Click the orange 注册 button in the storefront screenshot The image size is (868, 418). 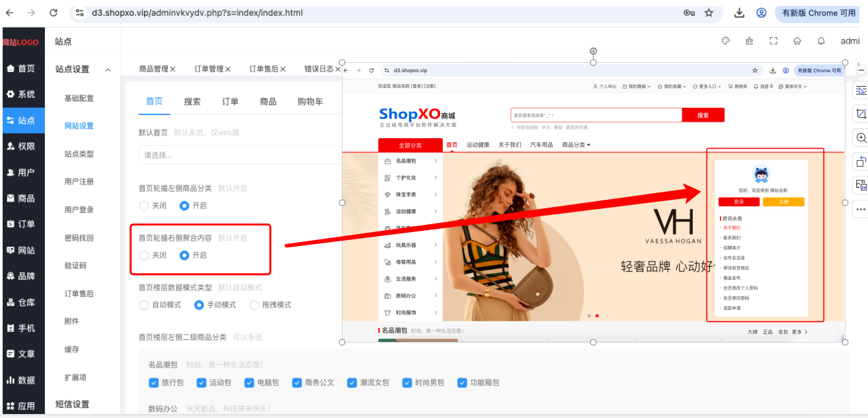(783, 202)
